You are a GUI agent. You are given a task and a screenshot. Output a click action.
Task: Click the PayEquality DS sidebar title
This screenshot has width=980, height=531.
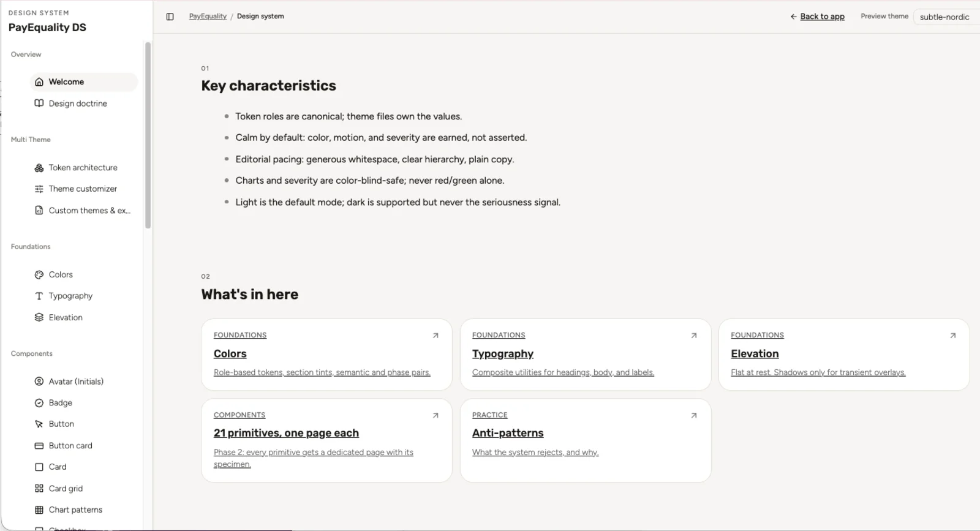(x=47, y=28)
